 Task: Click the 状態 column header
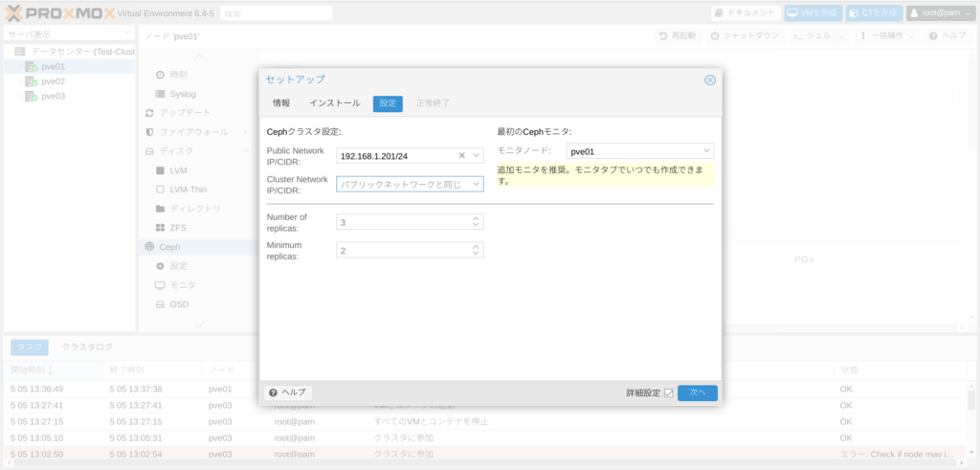click(900, 370)
